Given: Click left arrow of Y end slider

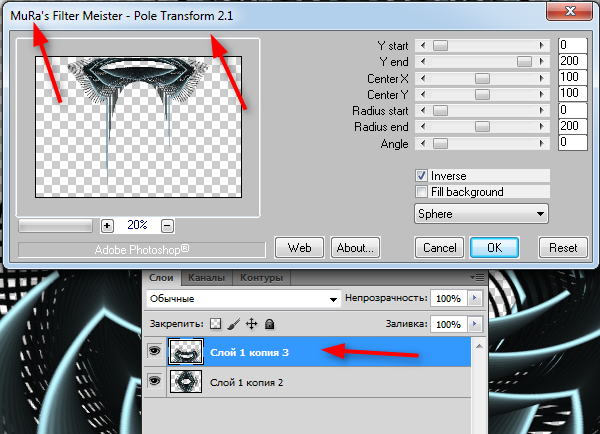Looking at the screenshot, I should coord(423,62).
